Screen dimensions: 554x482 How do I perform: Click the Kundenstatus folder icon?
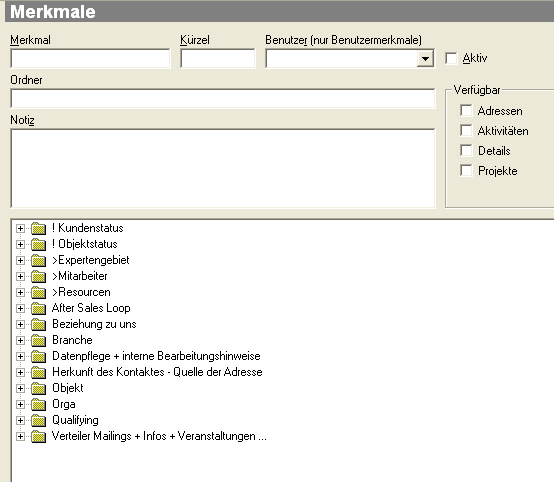coord(39,228)
